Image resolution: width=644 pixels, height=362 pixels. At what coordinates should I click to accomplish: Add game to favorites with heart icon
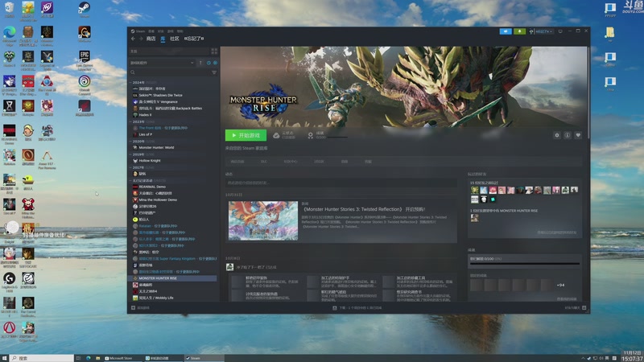[x=578, y=135]
